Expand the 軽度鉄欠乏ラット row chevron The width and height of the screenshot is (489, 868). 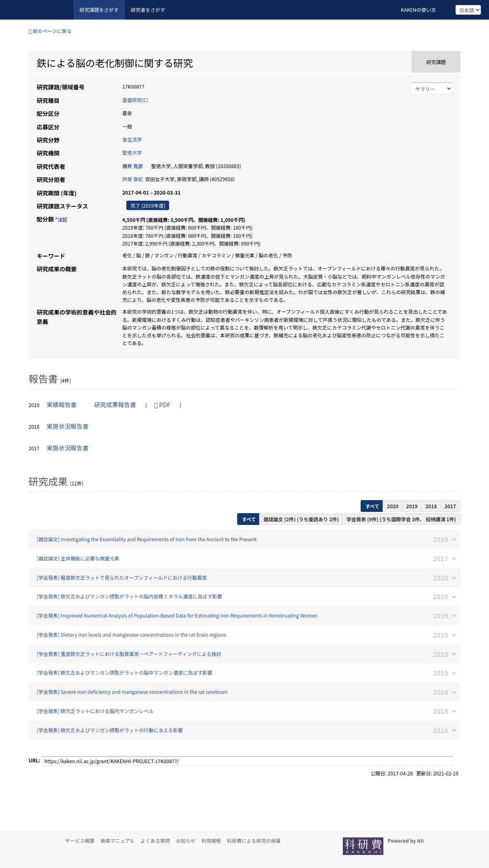(x=454, y=578)
